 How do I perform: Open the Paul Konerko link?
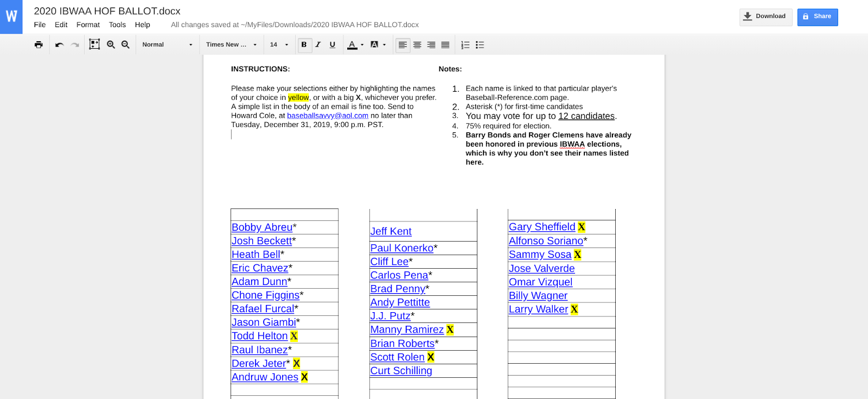point(402,248)
